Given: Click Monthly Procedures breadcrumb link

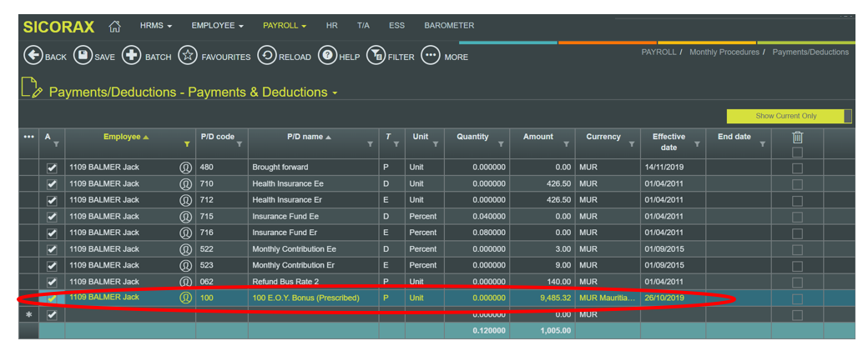Looking at the screenshot, I should pos(724,52).
